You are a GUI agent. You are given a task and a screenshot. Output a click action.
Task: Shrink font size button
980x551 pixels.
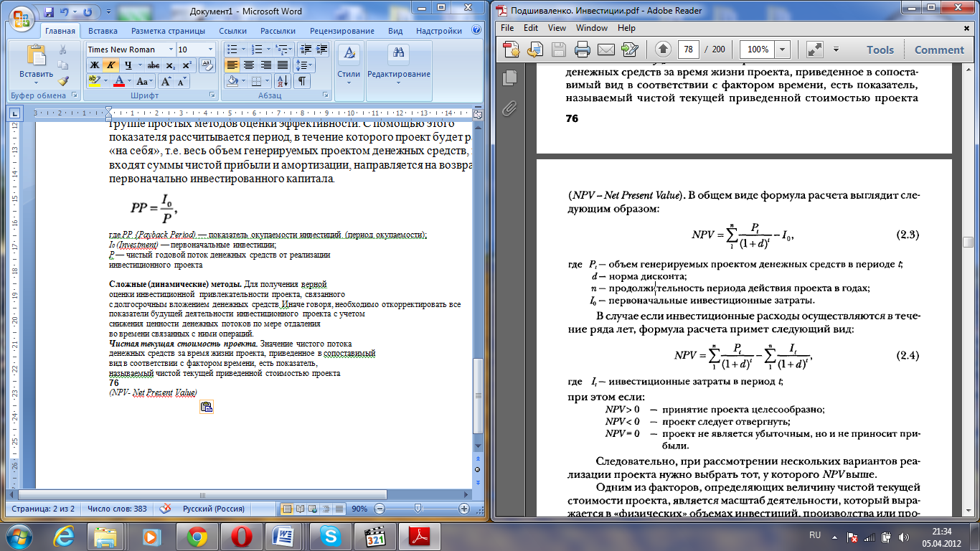(181, 81)
